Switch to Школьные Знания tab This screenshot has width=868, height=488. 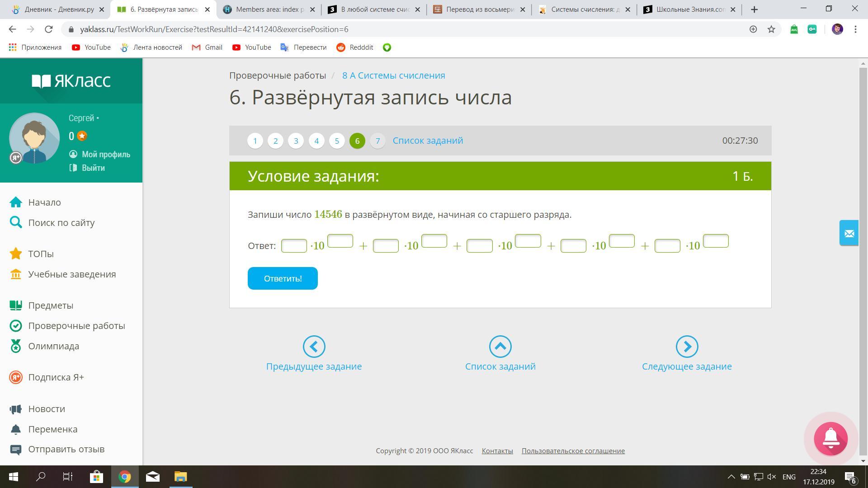690,9
